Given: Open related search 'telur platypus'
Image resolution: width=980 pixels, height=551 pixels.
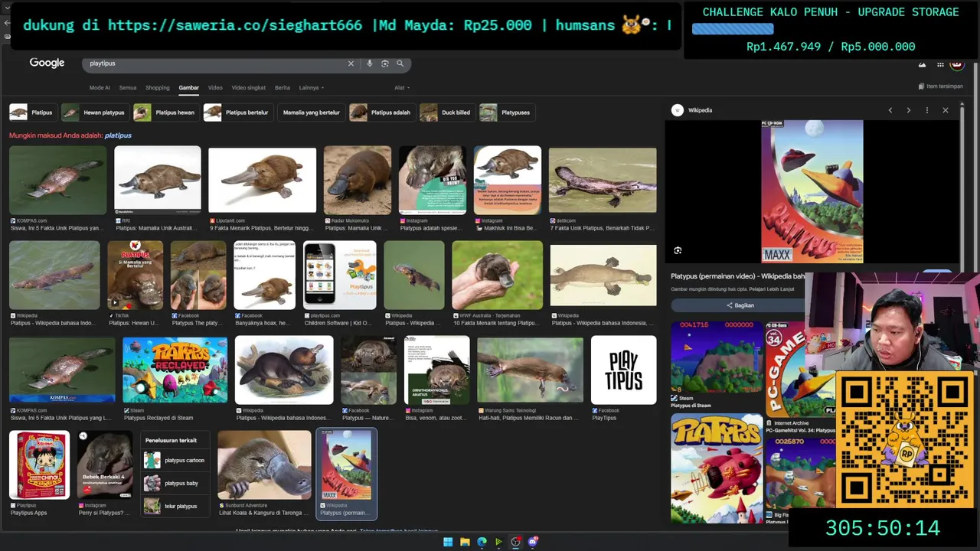Looking at the screenshot, I should click(x=175, y=506).
